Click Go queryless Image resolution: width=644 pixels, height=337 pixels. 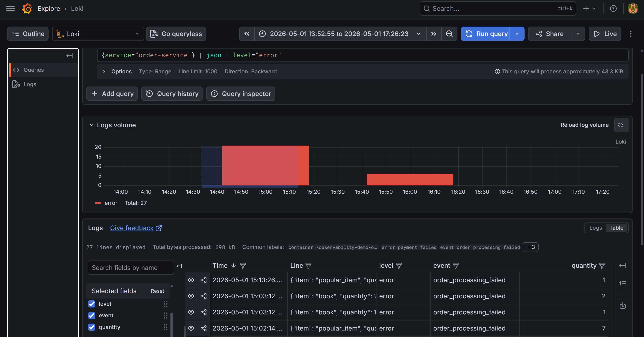point(176,34)
